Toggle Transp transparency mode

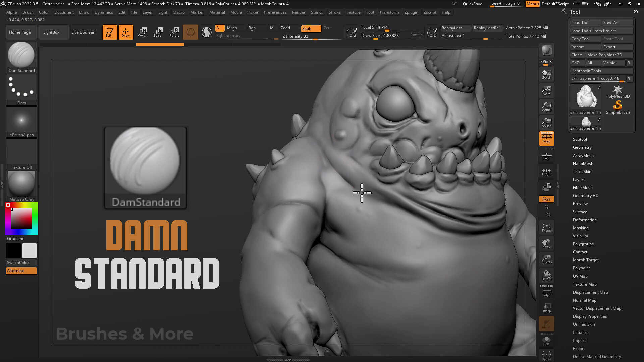tap(546, 307)
